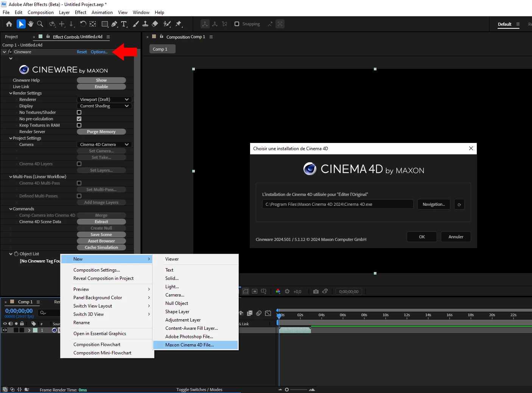Image resolution: width=532 pixels, height=393 pixels.
Task: Choose Null Object from the New submenu
Action: [x=195, y=303]
